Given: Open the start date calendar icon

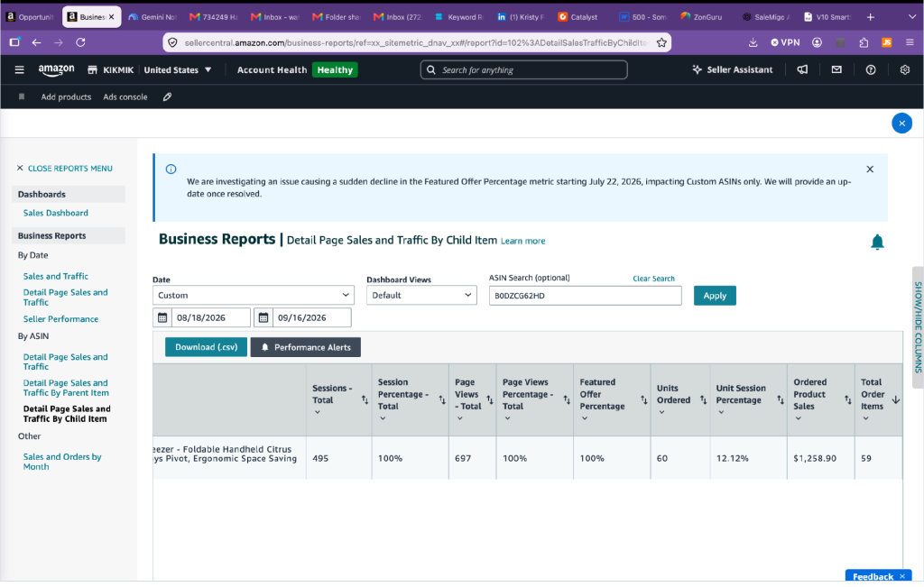Looking at the screenshot, I should pos(162,318).
